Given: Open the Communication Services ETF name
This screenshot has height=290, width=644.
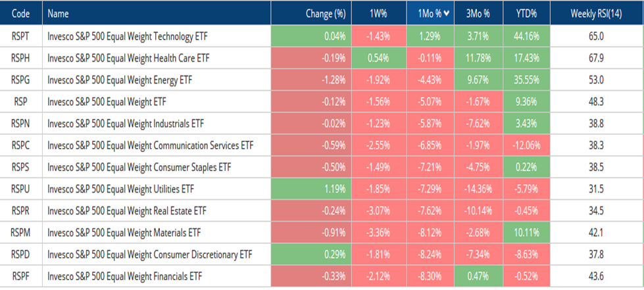Looking at the screenshot, I should (151, 145).
